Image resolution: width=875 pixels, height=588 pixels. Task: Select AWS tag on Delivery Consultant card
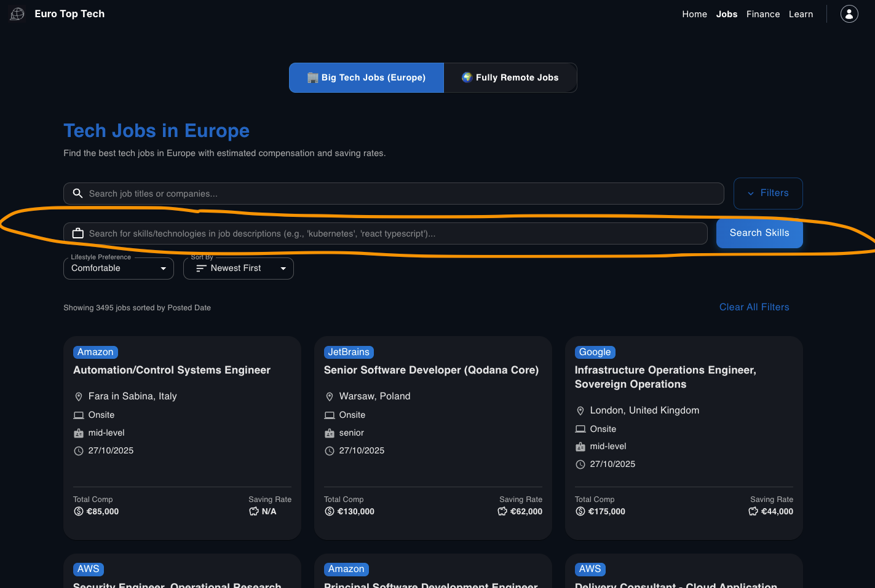[x=590, y=569]
